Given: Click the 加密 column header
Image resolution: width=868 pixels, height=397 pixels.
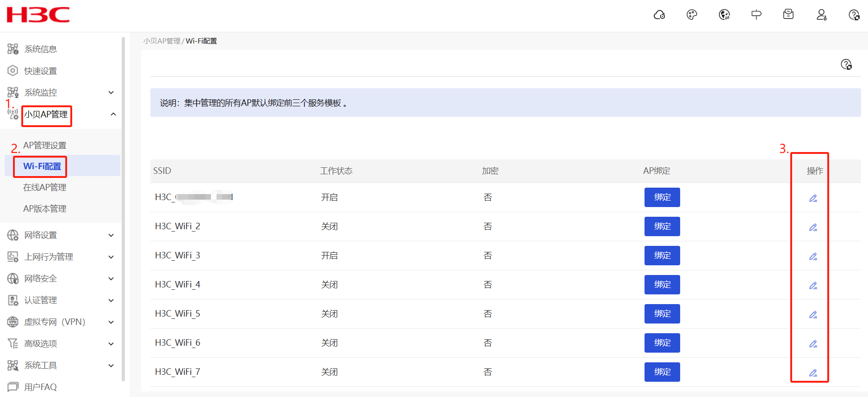Looking at the screenshot, I should coord(490,171).
